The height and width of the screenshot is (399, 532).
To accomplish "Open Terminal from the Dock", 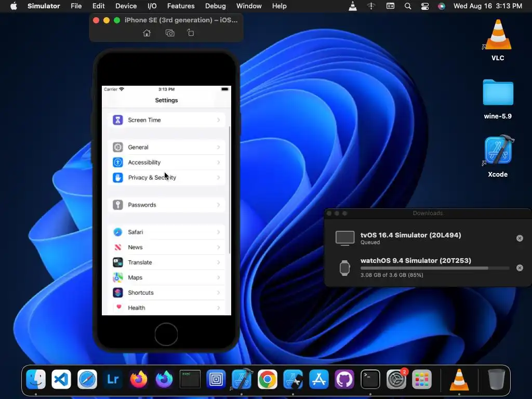I will 370,379.
